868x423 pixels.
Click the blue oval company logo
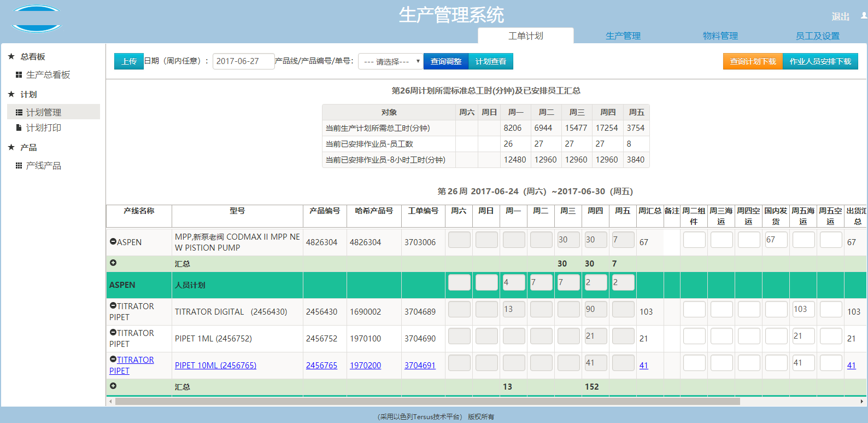(x=37, y=19)
